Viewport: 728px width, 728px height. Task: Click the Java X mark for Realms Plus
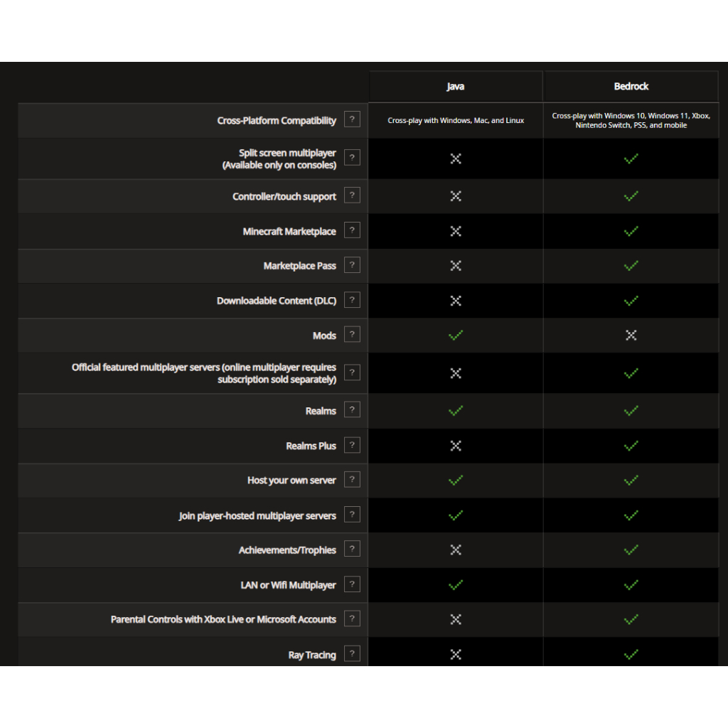(456, 446)
